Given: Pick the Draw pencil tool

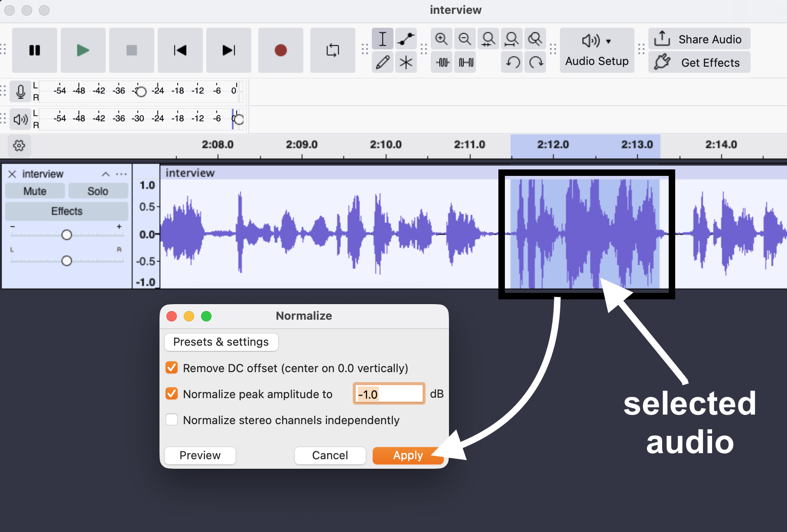Looking at the screenshot, I should 383,62.
